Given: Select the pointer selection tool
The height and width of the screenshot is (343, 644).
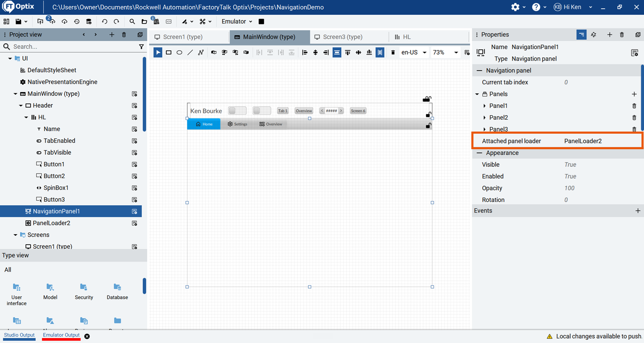Looking at the screenshot, I should coord(158,53).
